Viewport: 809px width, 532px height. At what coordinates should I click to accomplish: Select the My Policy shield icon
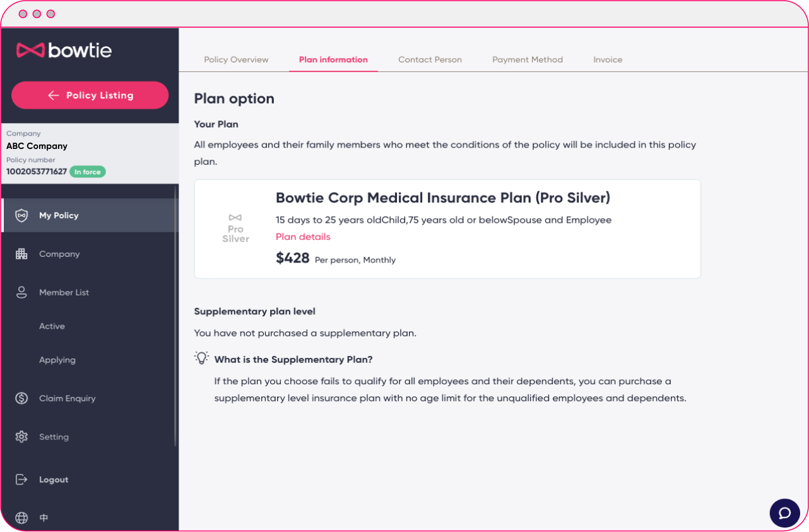tap(21, 215)
